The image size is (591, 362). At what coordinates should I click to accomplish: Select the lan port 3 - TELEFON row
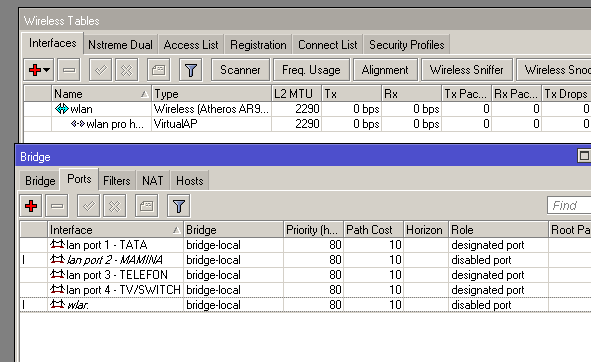click(305, 275)
